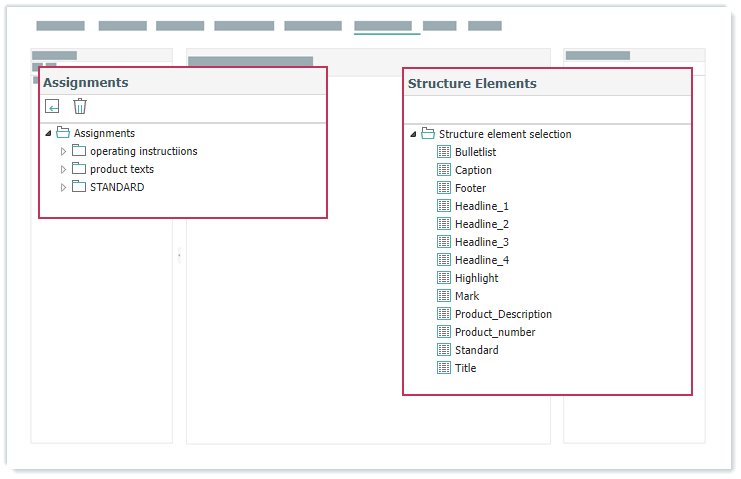Click the icon next to Caption element
Screen dimensions: 741x479
[444, 170]
